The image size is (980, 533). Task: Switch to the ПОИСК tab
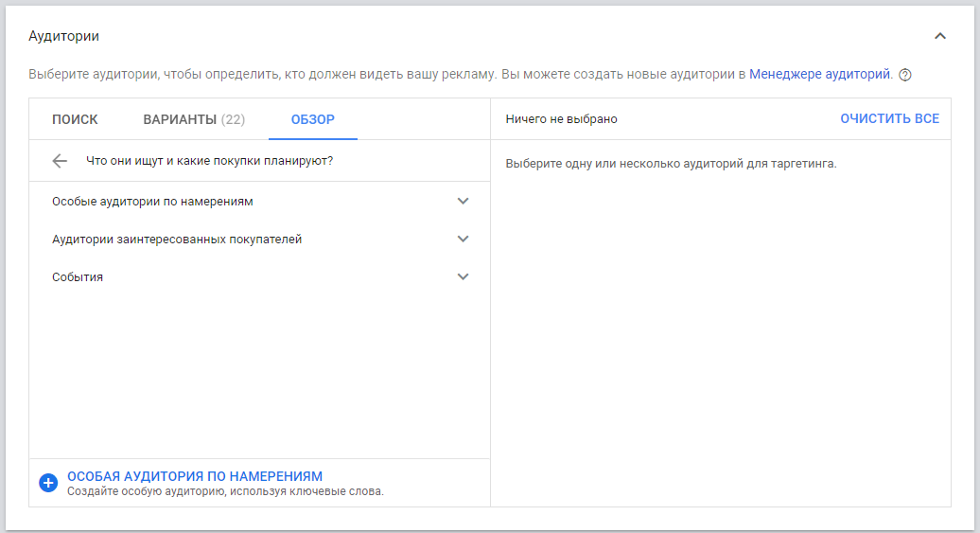[x=75, y=119]
